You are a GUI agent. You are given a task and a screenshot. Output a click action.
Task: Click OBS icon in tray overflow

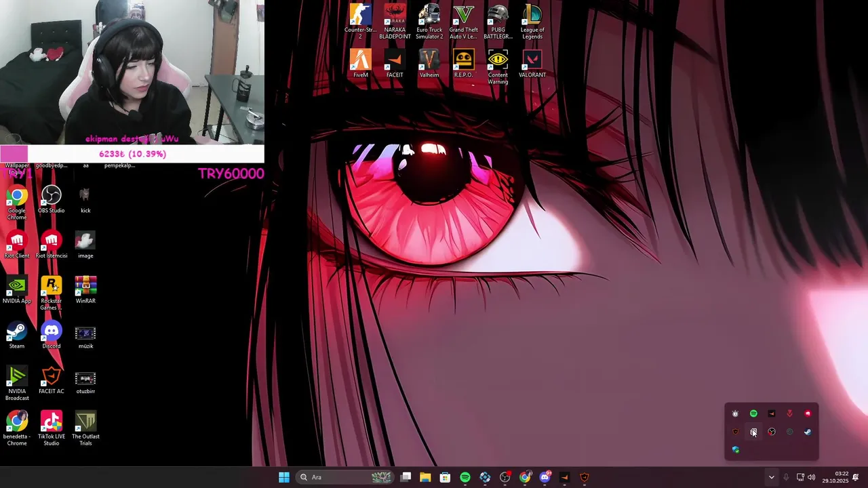point(772,432)
